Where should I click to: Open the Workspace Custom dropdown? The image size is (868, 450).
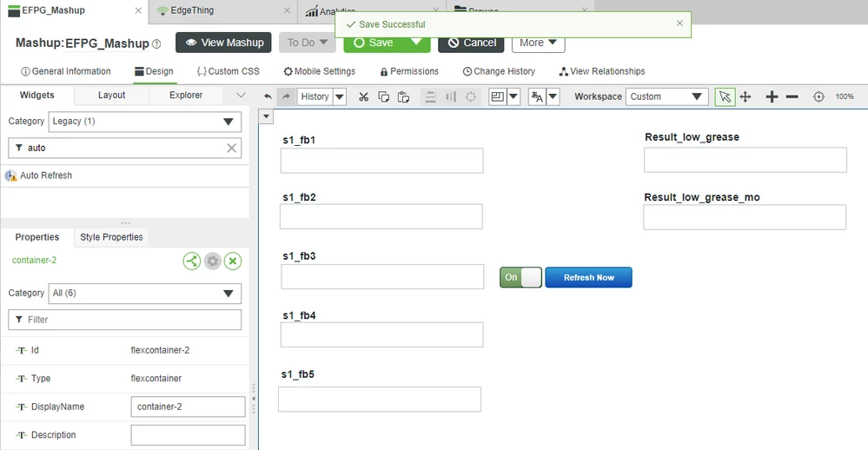point(667,96)
